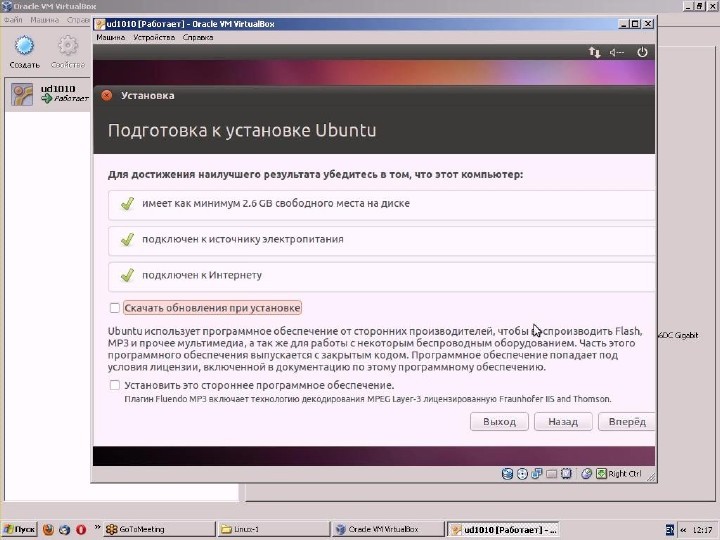Click virtualization chip icon in VM status bar
Screen dimensions: 720x540
click(566, 473)
